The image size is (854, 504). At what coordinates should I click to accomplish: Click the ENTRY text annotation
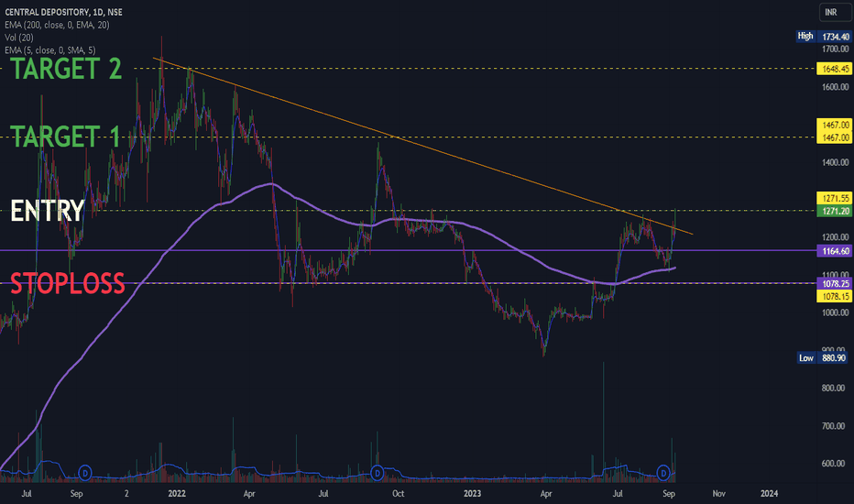coord(48,211)
